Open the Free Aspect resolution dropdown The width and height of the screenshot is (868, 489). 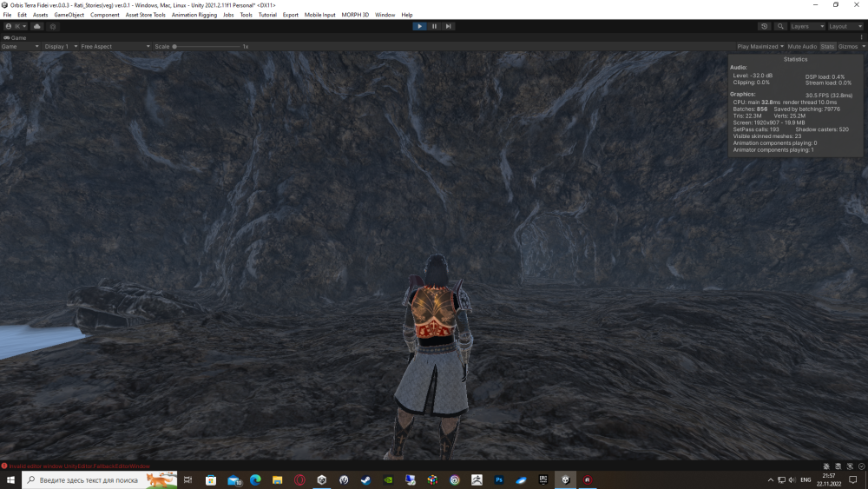[113, 46]
